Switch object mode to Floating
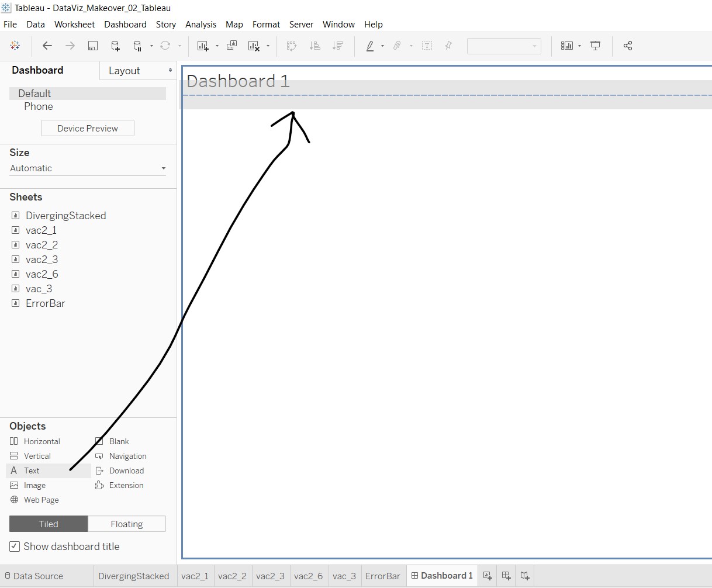 click(127, 524)
